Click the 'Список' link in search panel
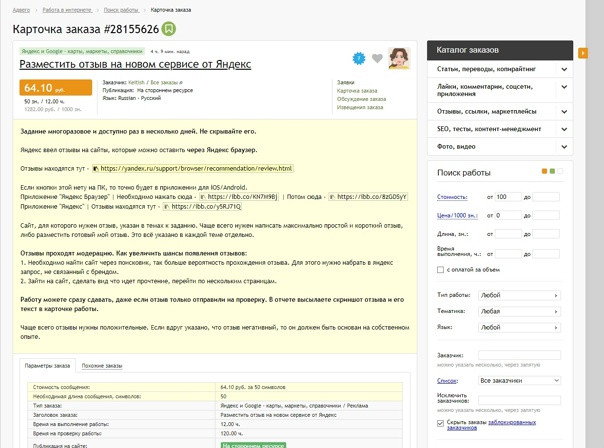This screenshot has height=448, width=604. tap(447, 381)
